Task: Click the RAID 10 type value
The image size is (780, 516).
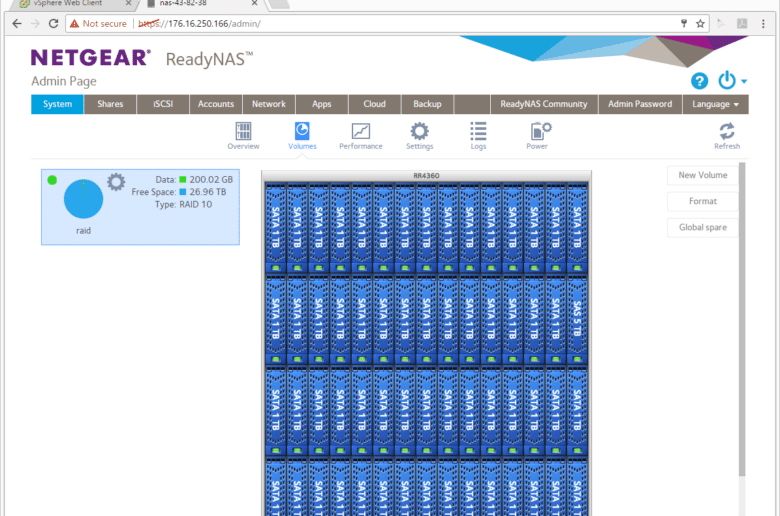Action: 195,205
